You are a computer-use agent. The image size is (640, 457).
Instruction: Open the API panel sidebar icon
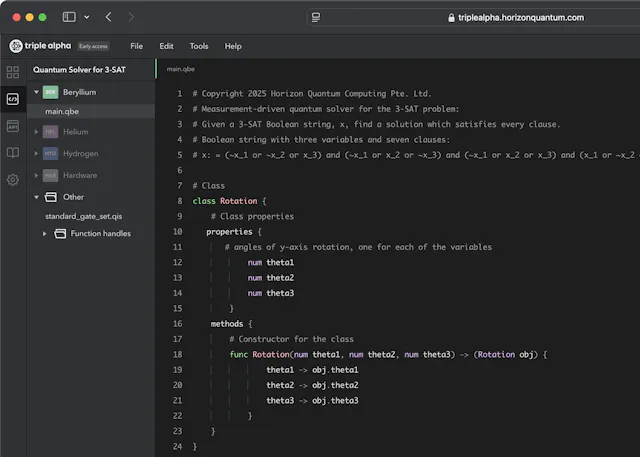[13, 126]
